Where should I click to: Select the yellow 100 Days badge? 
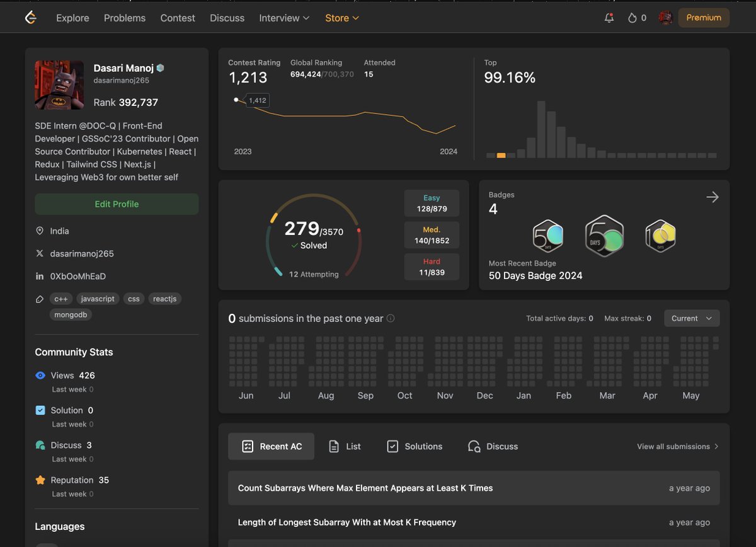coord(660,236)
